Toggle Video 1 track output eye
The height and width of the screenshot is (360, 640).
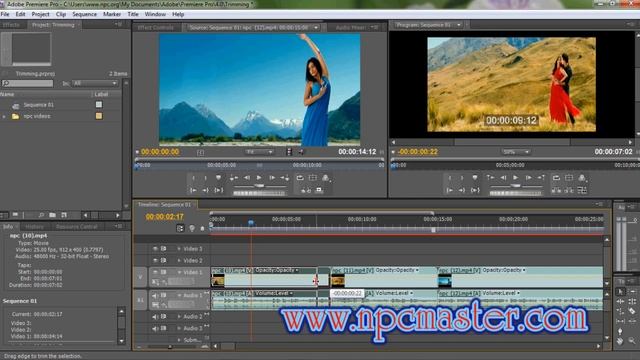point(155,272)
